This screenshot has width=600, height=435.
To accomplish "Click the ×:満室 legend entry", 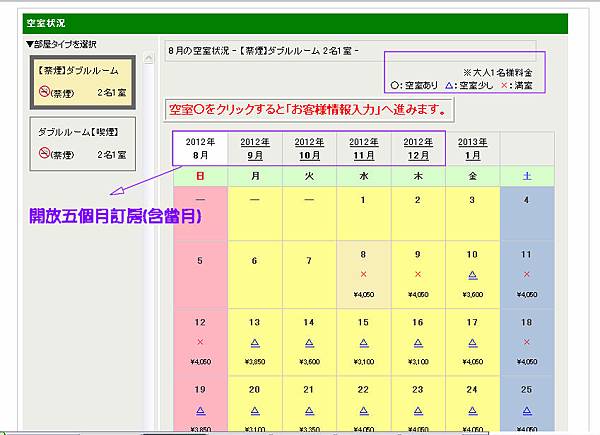I will tap(517, 85).
